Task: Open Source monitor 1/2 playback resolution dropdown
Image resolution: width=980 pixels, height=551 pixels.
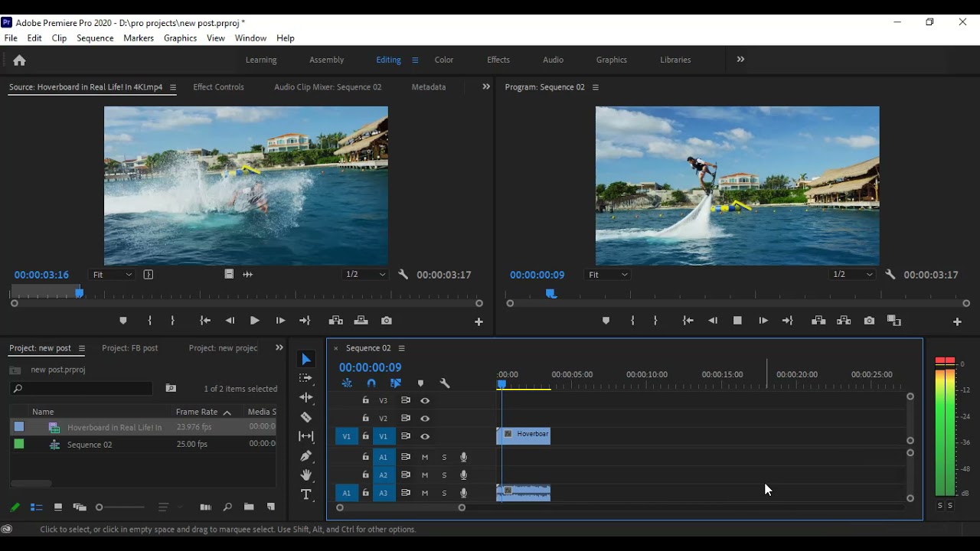Action: pos(364,274)
